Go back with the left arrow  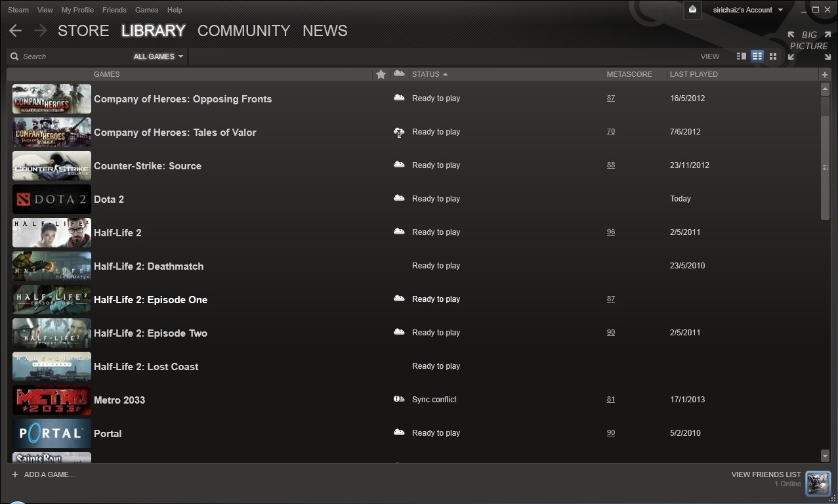tap(16, 31)
